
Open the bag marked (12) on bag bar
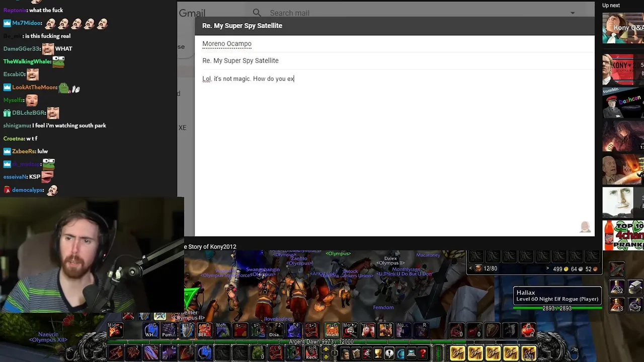pos(529,353)
